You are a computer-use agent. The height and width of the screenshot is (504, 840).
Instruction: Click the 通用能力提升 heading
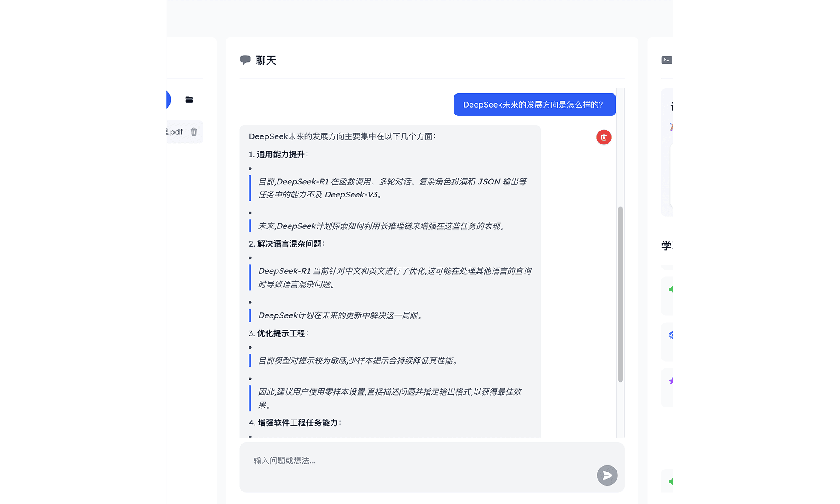(281, 155)
